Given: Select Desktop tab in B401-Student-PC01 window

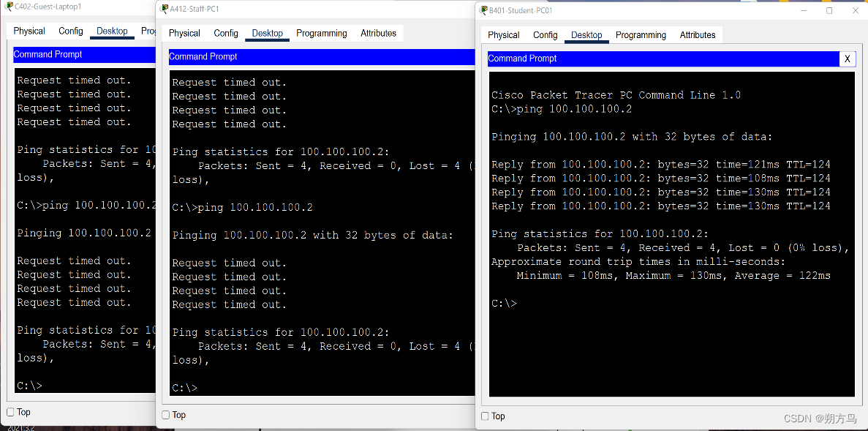Looking at the screenshot, I should click(x=586, y=35).
